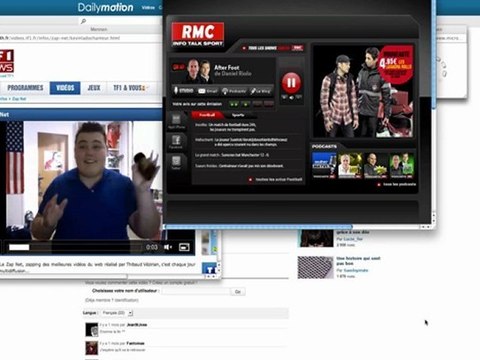
Task: Open the Le grand match news item
Action: tap(232, 155)
